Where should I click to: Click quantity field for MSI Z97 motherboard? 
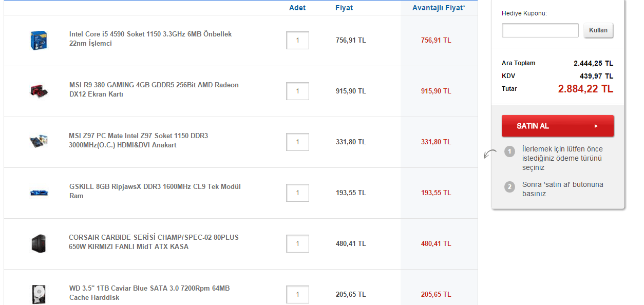tap(297, 142)
